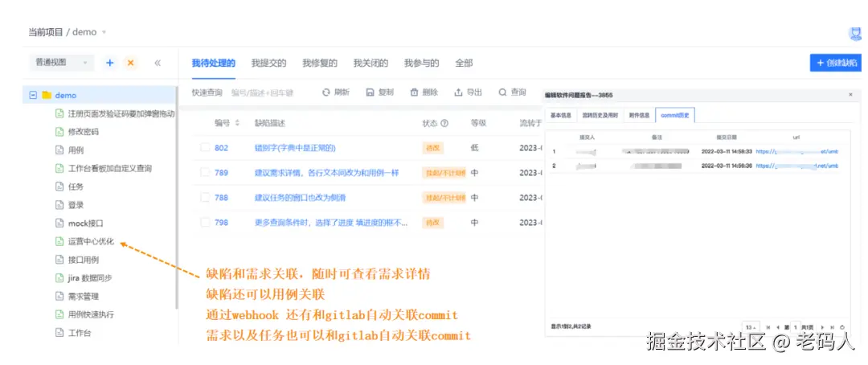Image resolution: width=868 pixels, height=365 pixels.
Task: Collapse the left tree panel with double-chevron
Action: (158, 64)
